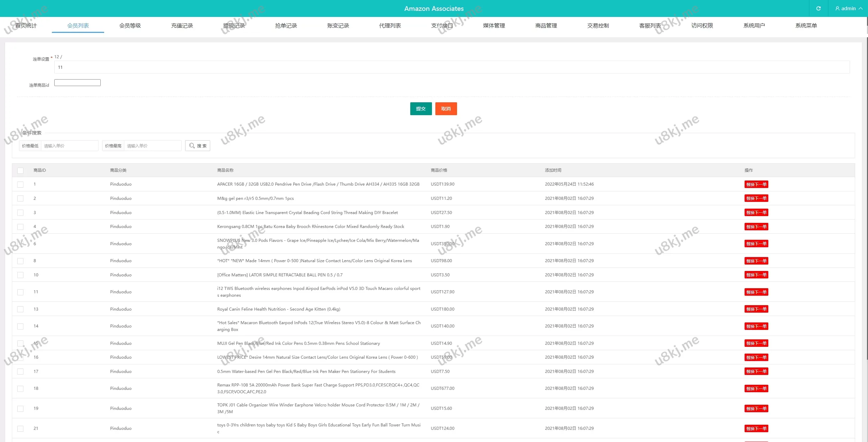Click the refresh icon in header
Image resolution: width=868 pixels, height=442 pixels.
pos(818,8)
